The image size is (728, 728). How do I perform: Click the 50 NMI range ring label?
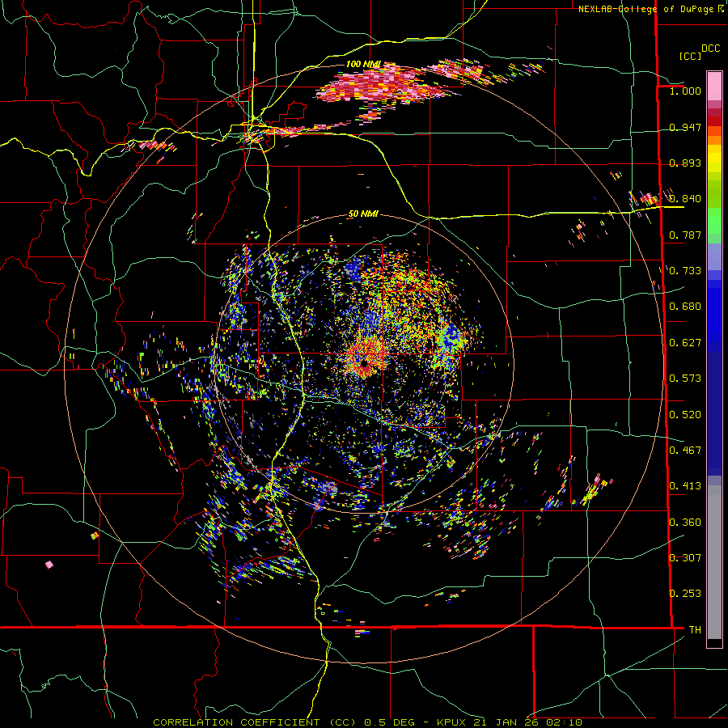[363, 214]
